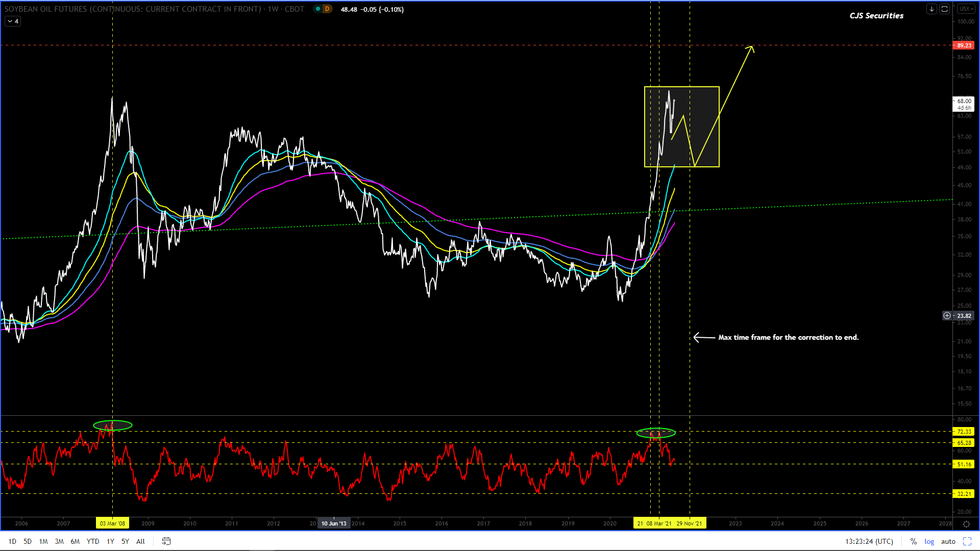
Task: Click the delayed data D badge
Action: 327,9
